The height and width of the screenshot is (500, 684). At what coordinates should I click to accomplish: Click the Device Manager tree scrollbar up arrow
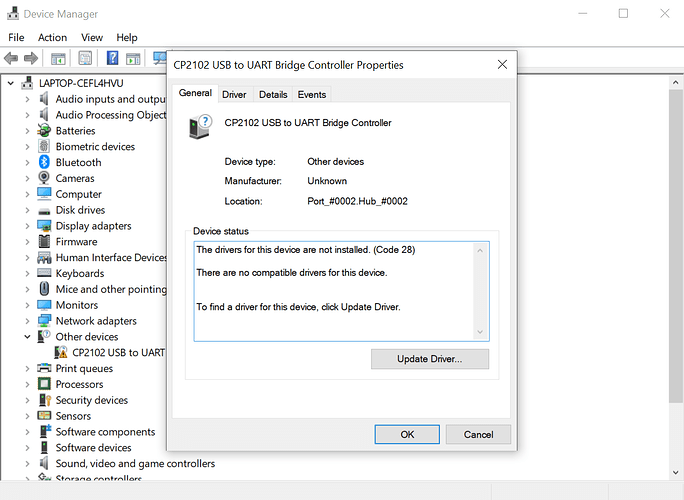675,82
